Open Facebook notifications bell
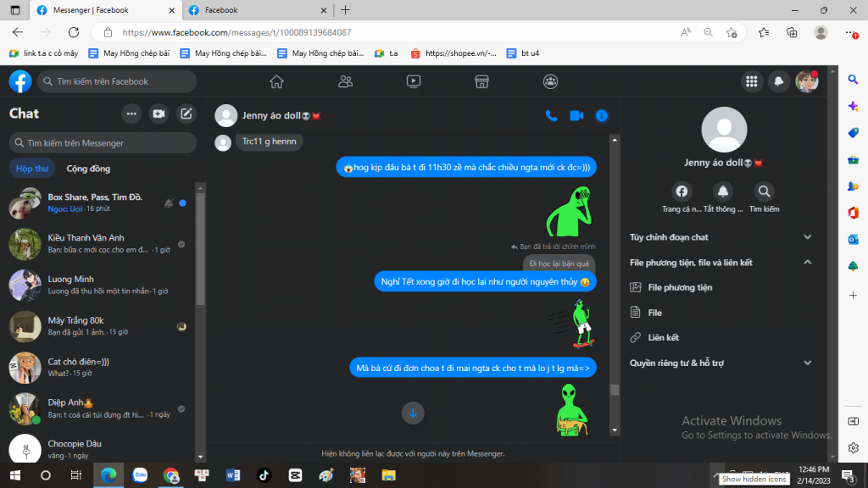This screenshot has height=488, width=868. click(x=778, y=81)
